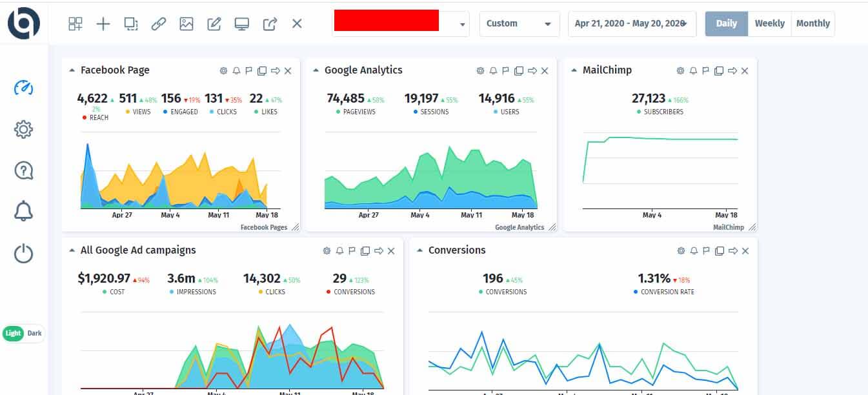
Task: Click the power logout sidebar icon
Action: click(23, 253)
